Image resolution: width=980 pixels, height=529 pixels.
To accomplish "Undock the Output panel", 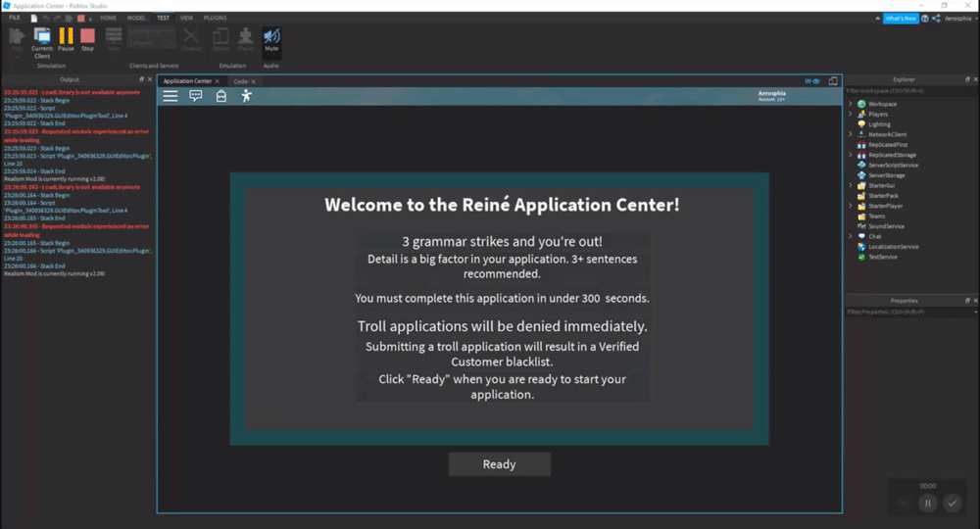I will click(x=141, y=79).
